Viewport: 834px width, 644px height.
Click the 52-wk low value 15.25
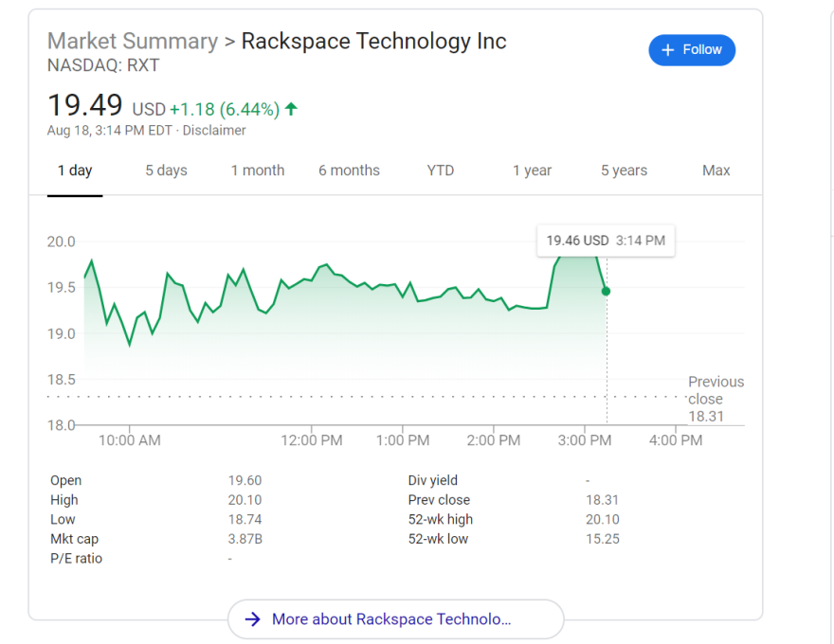point(603,539)
